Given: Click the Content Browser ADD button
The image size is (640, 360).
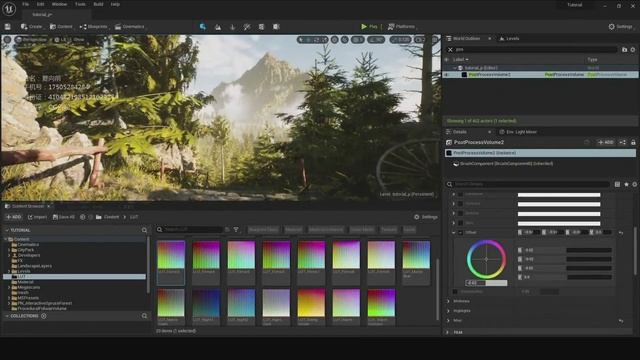Looking at the screenshot, I should (13, 217).
